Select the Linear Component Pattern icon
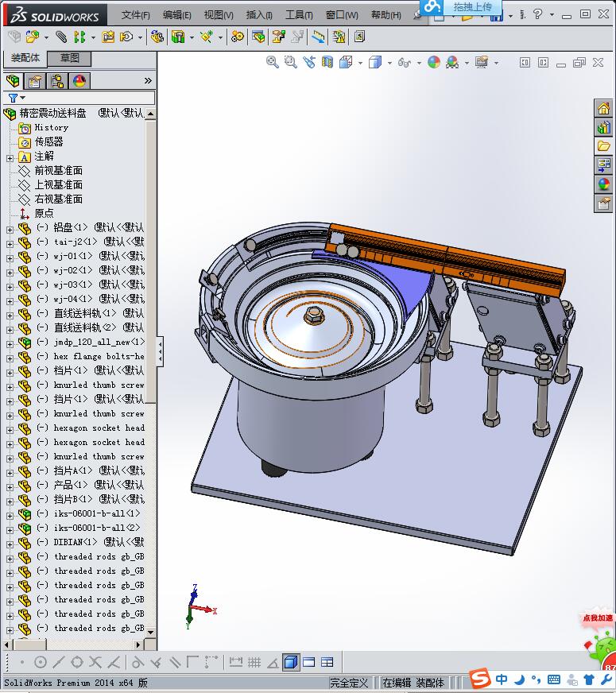 click(79, 37)
